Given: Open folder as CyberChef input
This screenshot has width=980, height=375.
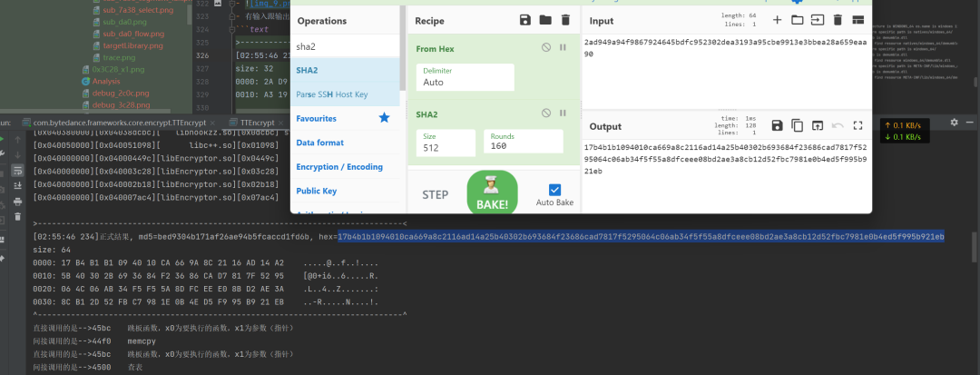Looking at the screenshot, I should (797, 20).
